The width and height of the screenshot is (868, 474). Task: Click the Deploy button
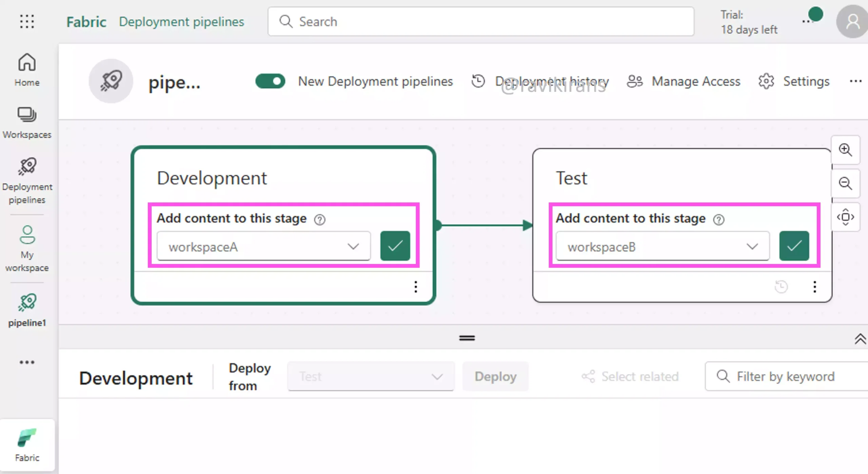click(x=495, y=376)
